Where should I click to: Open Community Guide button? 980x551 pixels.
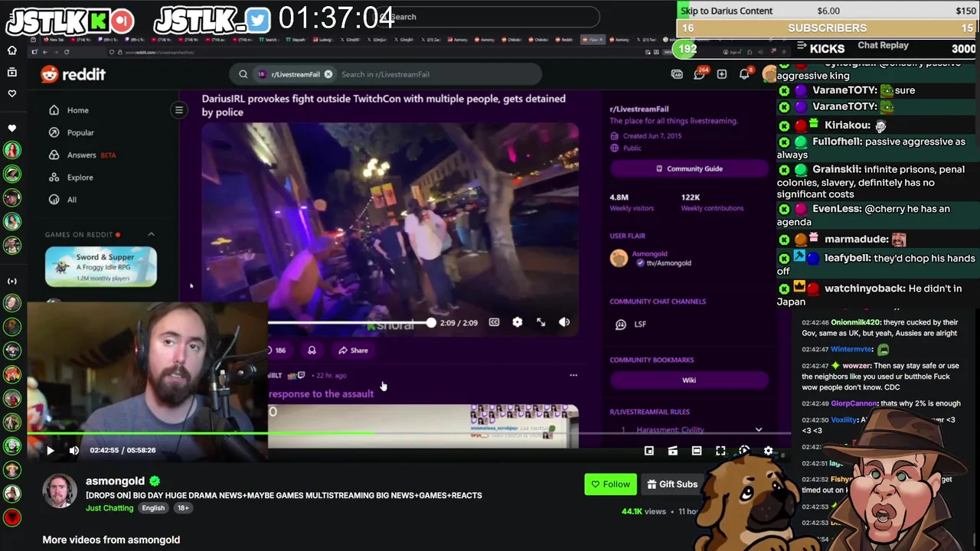pyautogui.click(x=689, y=168)
